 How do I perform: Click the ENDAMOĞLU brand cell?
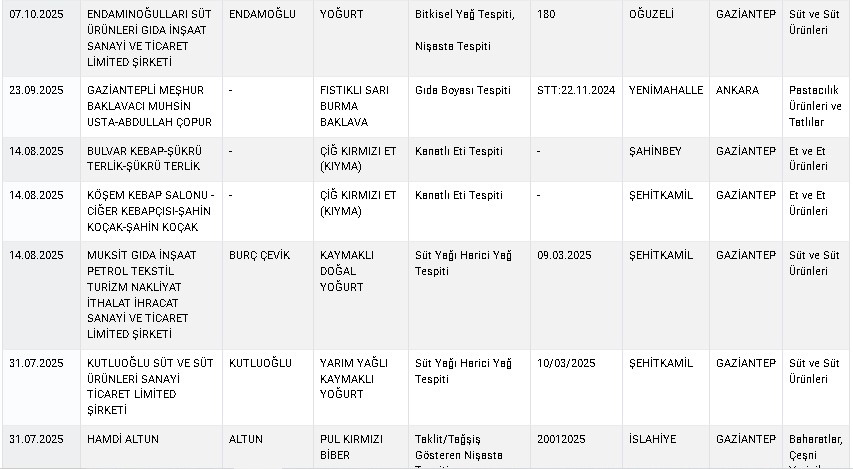(257, 16)
